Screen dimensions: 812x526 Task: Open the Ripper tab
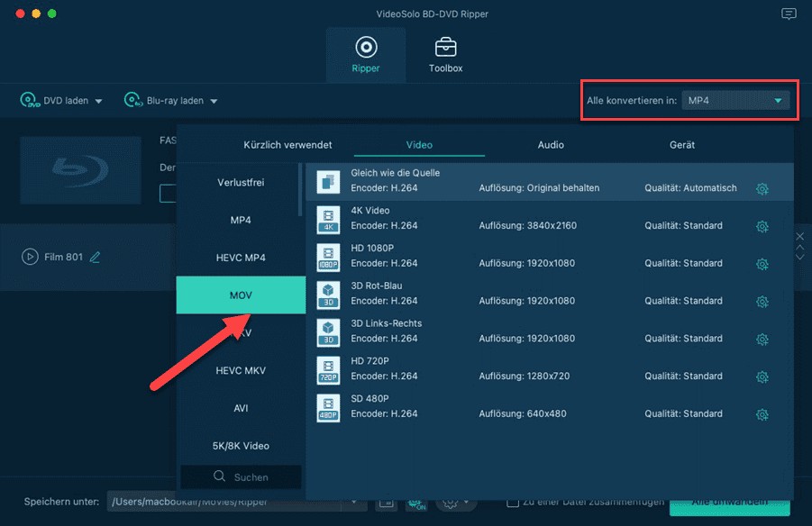(x=366, y=55)
